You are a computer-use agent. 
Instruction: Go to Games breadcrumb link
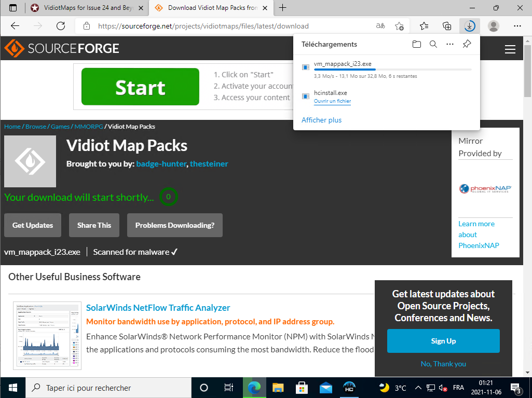pyautogui.click(x=60, y=127)
